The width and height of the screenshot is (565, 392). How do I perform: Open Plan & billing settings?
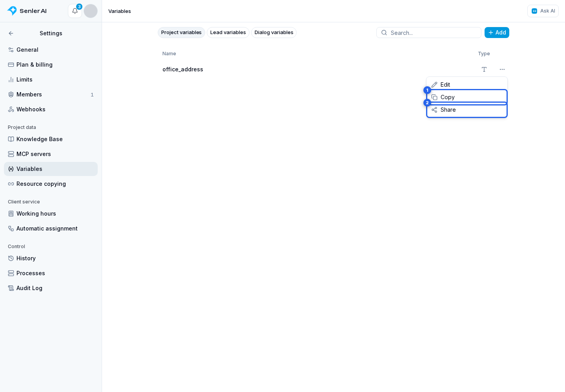tap(51, 65)
